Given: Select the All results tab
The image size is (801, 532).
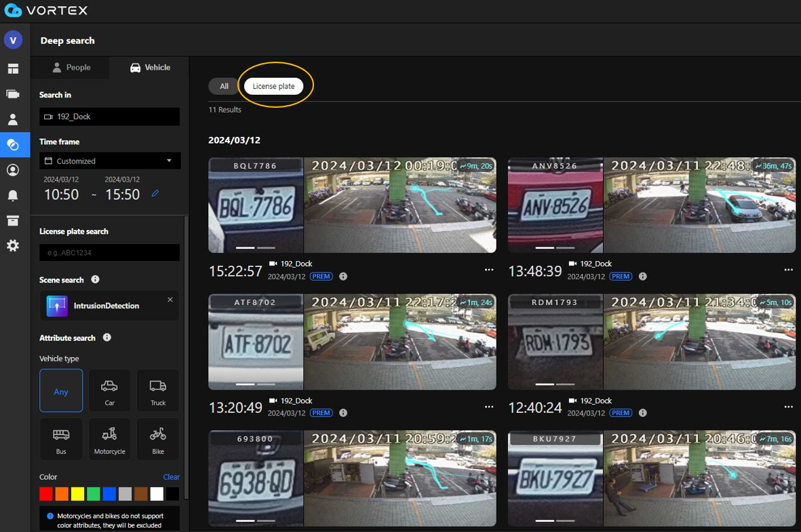Looking at the screenshot, I should tap(222, 86).
